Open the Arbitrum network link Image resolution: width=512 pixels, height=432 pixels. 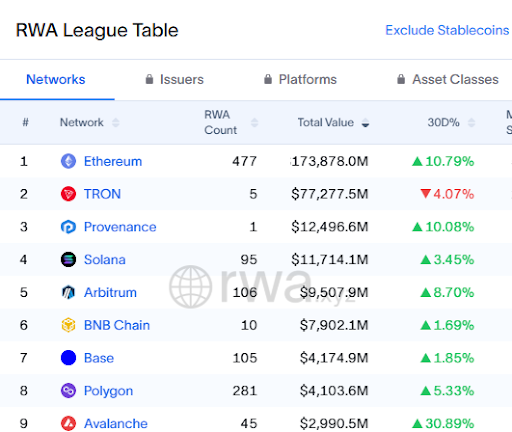click(x=110, y=292)
